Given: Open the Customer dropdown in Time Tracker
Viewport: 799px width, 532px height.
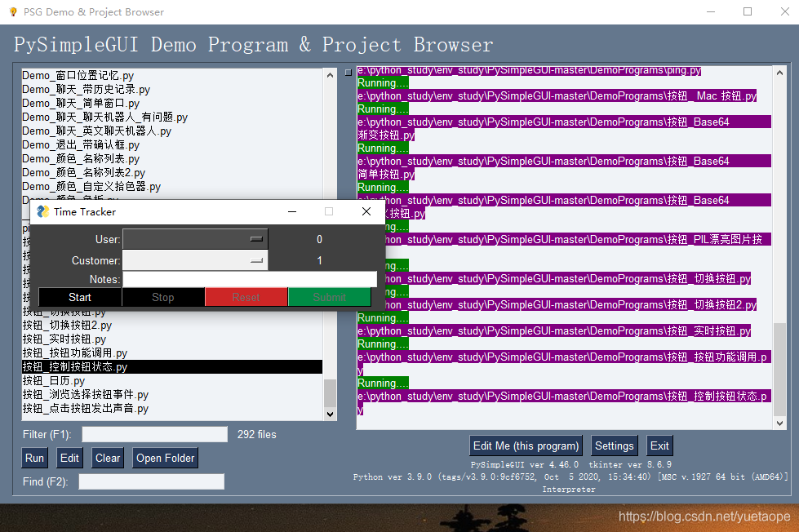Looking at the screenshot, I should click(195, 260).
